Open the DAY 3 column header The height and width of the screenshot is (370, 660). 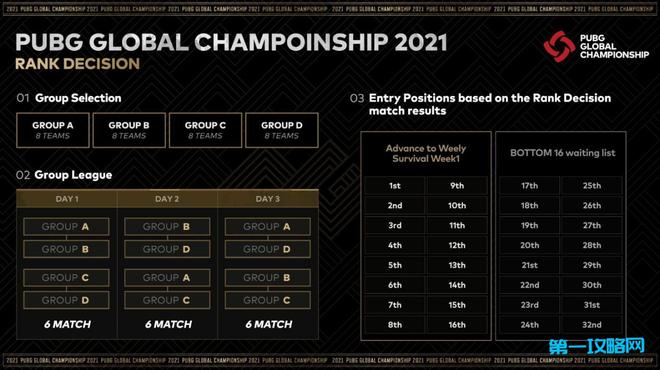coord(268,199)
